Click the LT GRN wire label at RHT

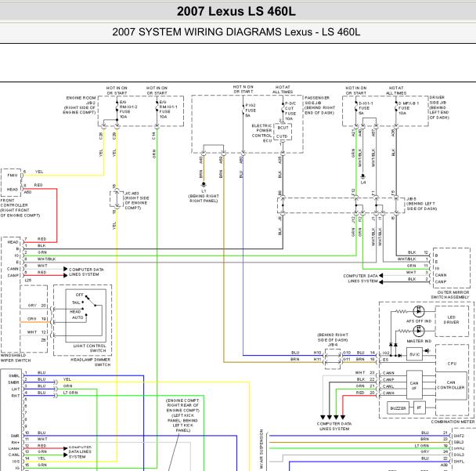pos(70,393)
